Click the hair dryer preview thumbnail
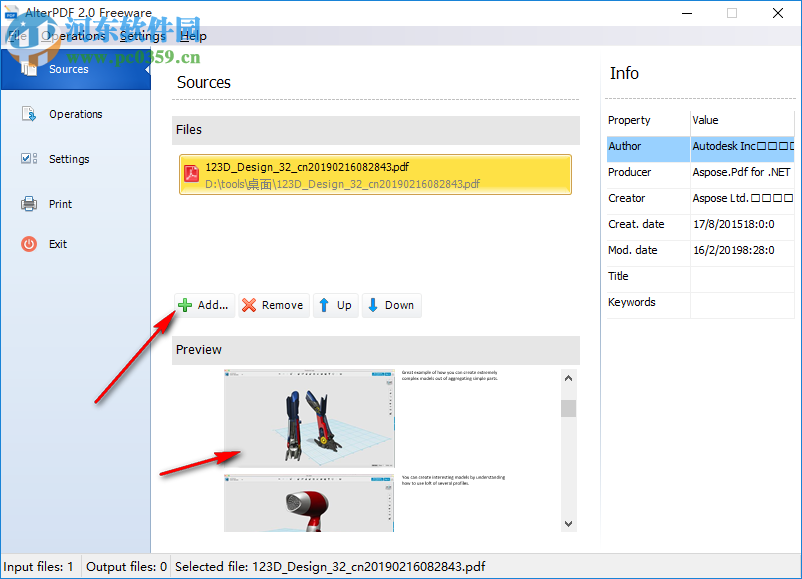The height and width of the screenshot is (579, 802). (x=309, y=503)
